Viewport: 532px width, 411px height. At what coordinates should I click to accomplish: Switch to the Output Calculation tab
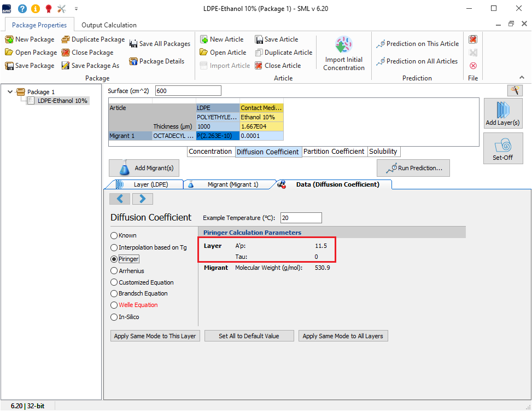[109, 25]
